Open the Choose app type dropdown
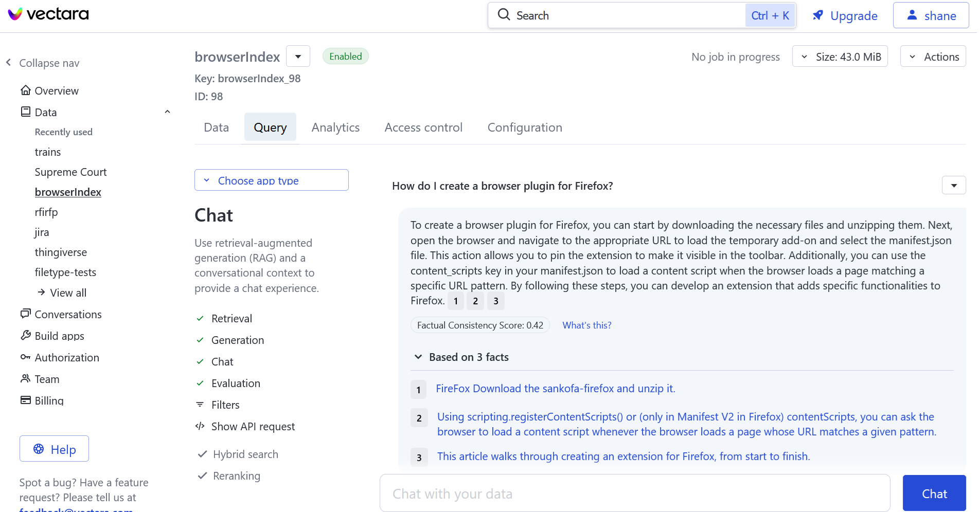This screenshot has width=980, height=512. 271,180
